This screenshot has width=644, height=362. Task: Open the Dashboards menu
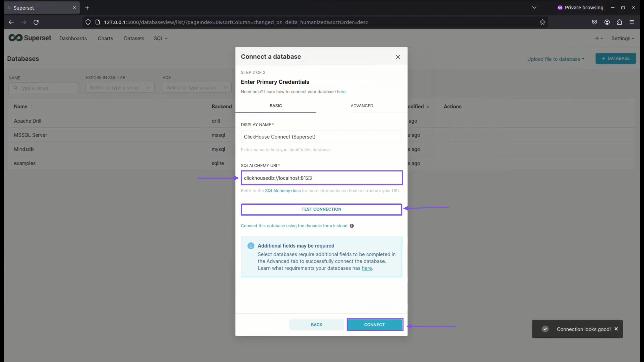point(73,38)
